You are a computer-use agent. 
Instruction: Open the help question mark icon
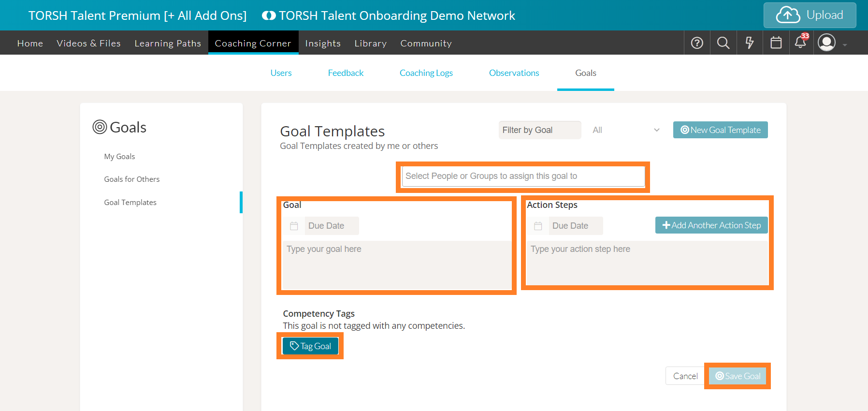[x=697, y=43]
